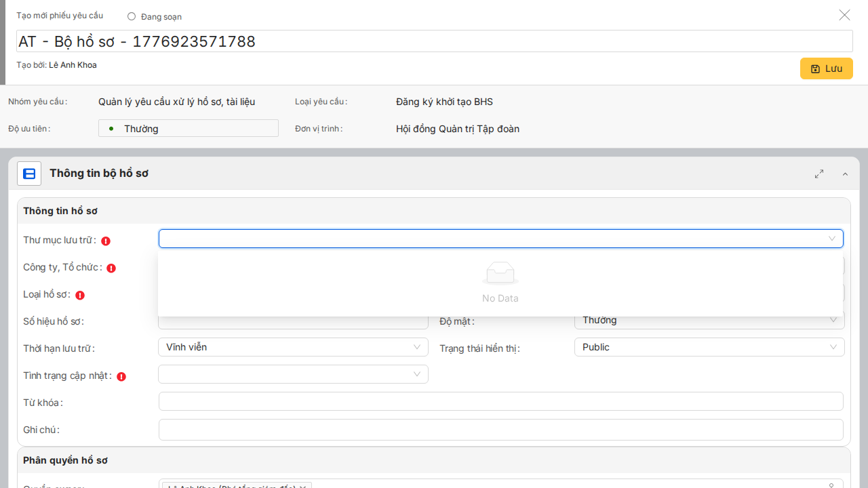Select the Đang soạn radio indicator
Viewport: 868px width, 488px height.
coord(132,16)
